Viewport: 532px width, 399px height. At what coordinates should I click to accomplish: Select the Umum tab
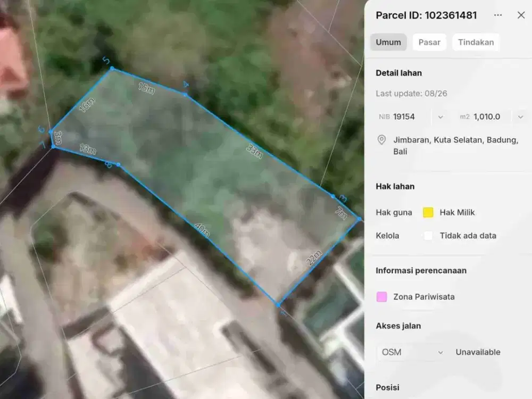[388, 42]
